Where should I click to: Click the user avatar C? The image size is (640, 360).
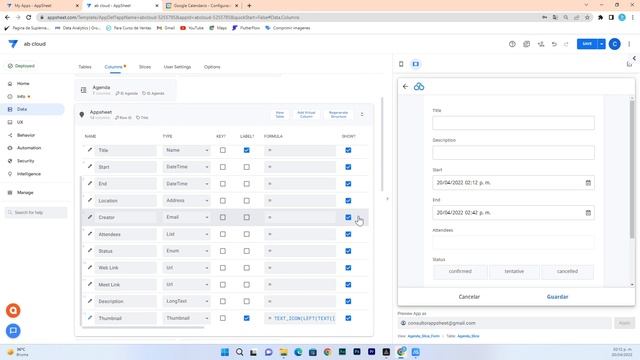coord(615,44)
